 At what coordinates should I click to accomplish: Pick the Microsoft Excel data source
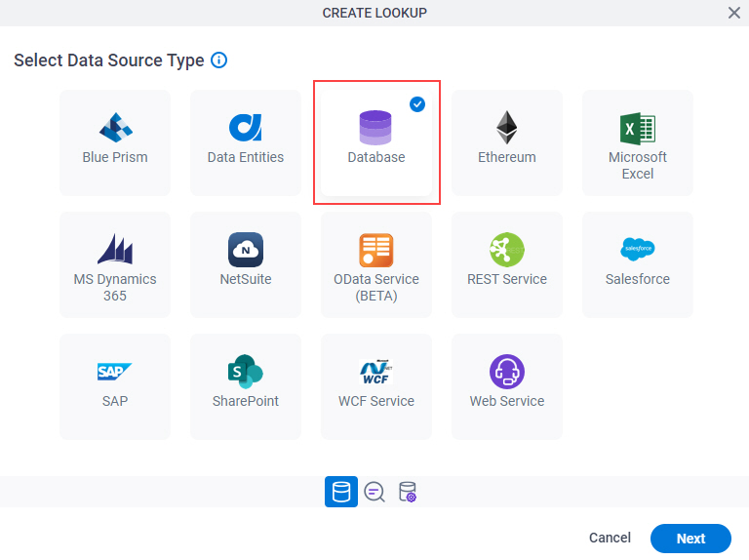[x=637, y=142]
